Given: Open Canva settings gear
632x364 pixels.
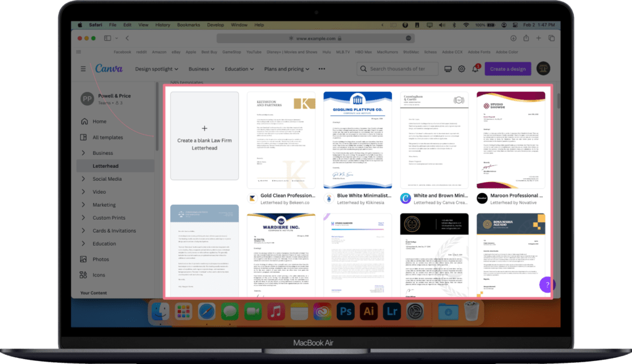Looking at the screenshot, I should pyautogui.click(x=462, y=69).
